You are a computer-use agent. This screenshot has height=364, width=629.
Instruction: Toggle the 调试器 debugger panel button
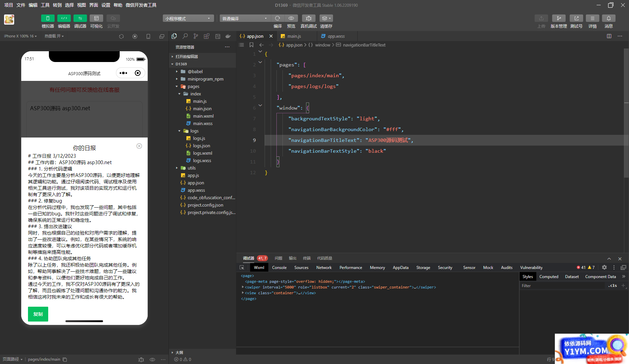pyautogui.click(x=80, y=18)
